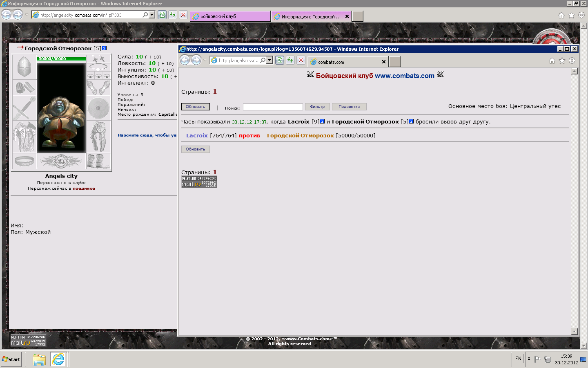The image size is (588, 368).
Task: Click Городской Отморозок name in fight row
Action: (x=301, y=135)
